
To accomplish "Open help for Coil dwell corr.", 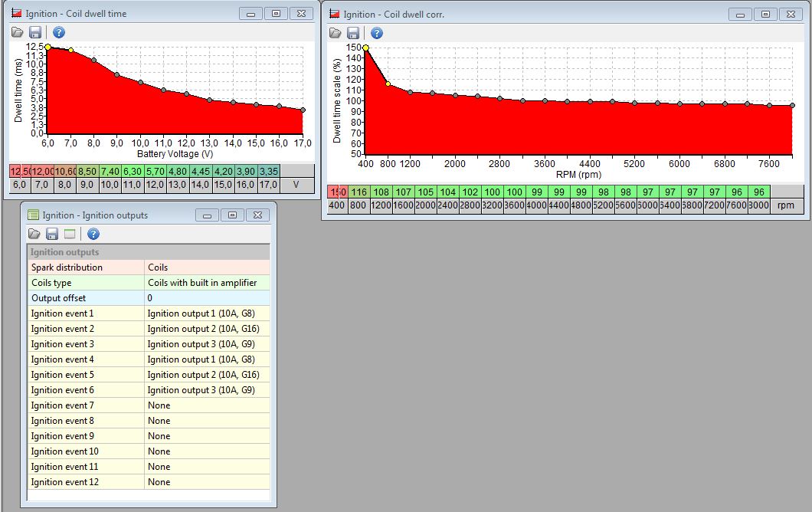I will 377,33.
